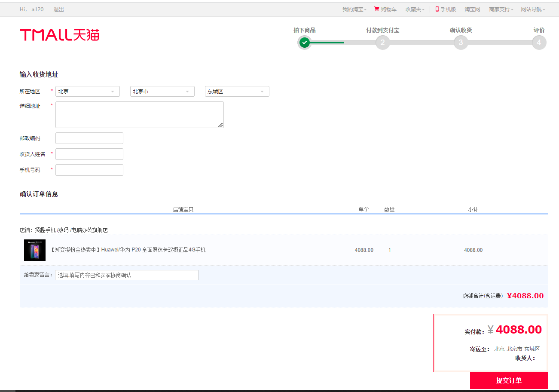Open the city dropdown showing 北京市
559x392 pixels.
point(162,92)
